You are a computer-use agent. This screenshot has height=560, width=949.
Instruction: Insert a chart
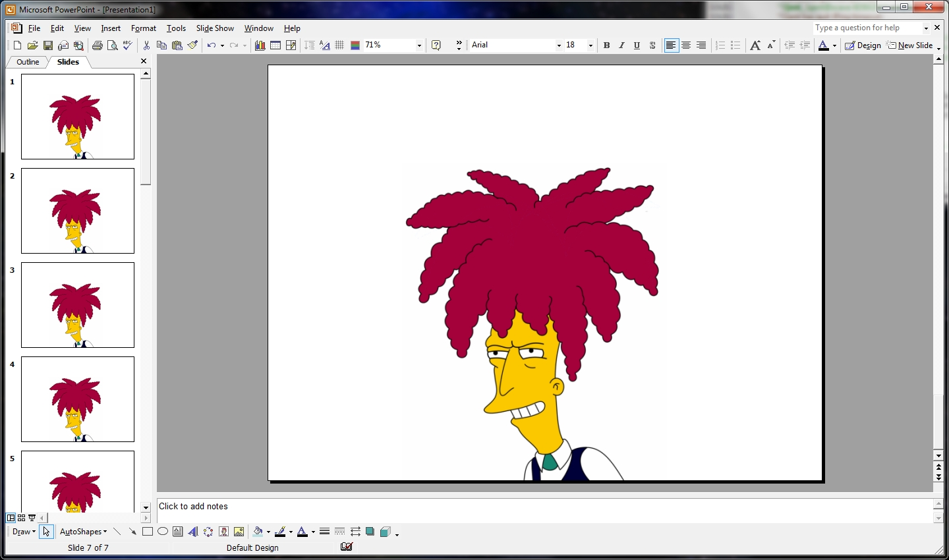point(260,45)
